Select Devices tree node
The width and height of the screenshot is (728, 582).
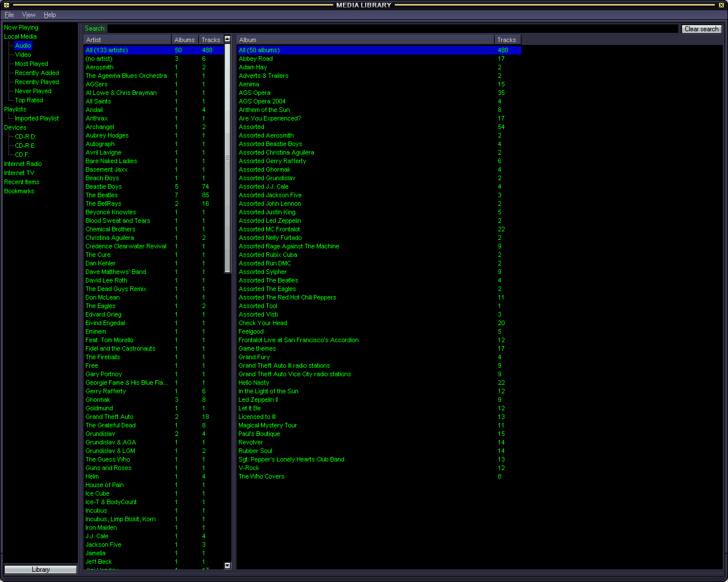15,127
